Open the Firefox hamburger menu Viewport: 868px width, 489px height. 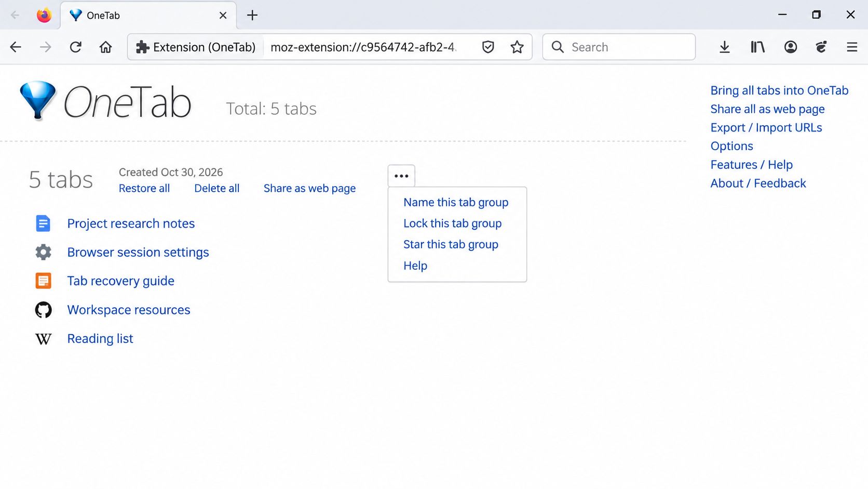click(x=852, y=47)
